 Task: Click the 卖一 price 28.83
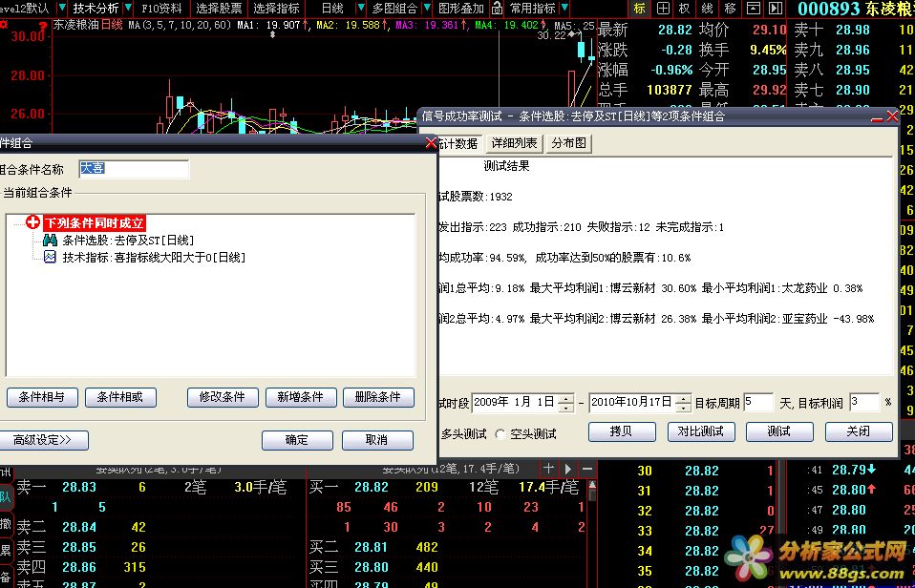point(79,487)
